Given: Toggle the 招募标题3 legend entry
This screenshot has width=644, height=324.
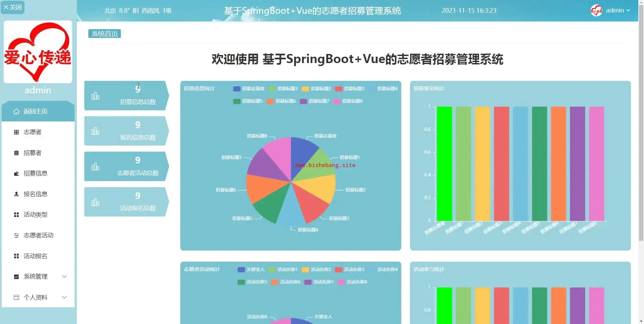Looking at the screenshot, I should tap(350, 89).
